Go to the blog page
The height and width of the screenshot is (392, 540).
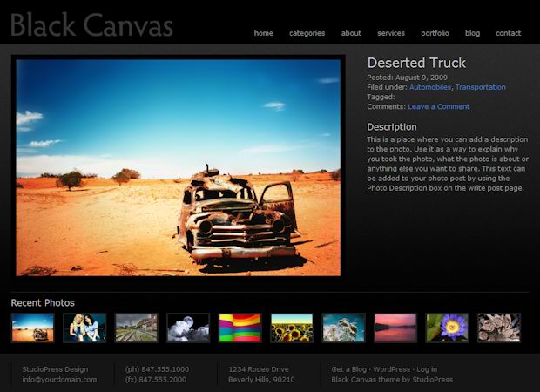click(472, 33)
